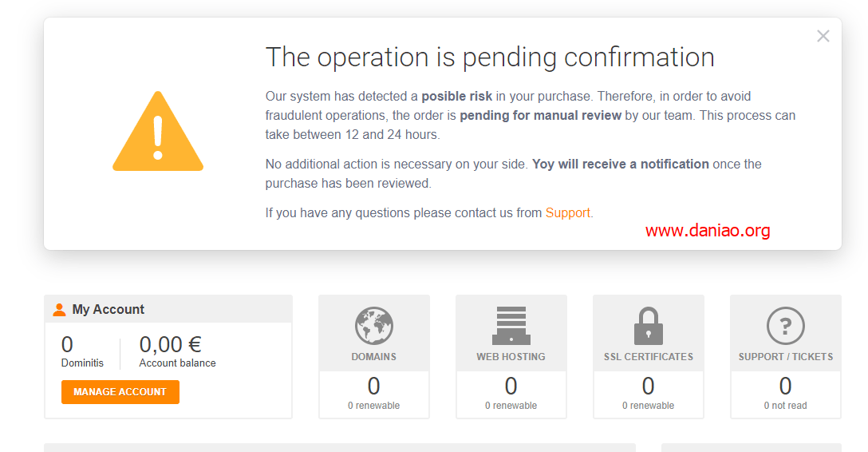Click the Support question mark icon
This screenshot has width=868, height=452.
click(786, 326)
